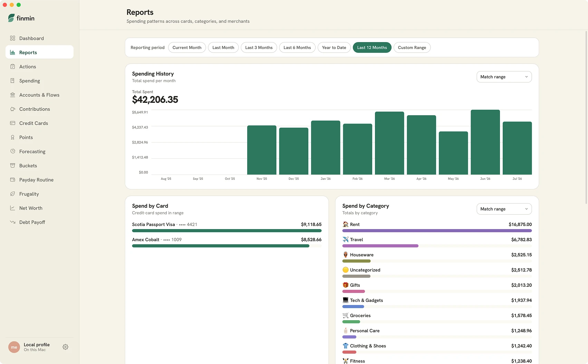Screen dimensions: 588x364
Task: Click the Travel airplane emoji icon
Action: point(345,239)
